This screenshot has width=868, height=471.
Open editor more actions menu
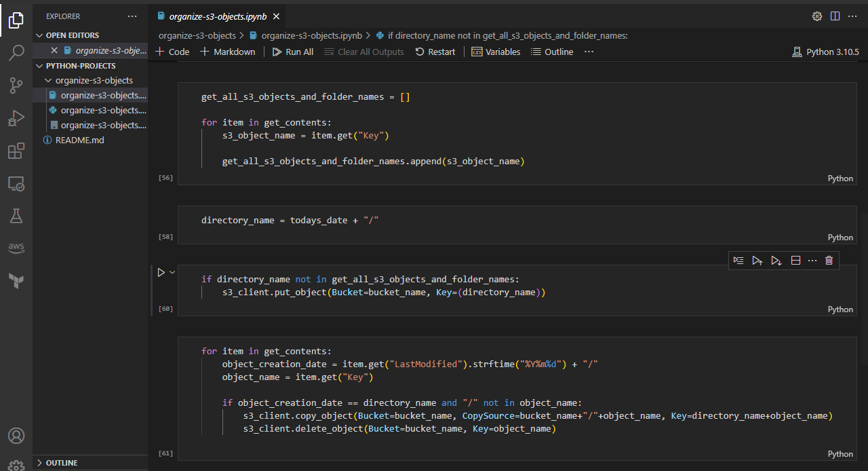click(x=853, y=16)
